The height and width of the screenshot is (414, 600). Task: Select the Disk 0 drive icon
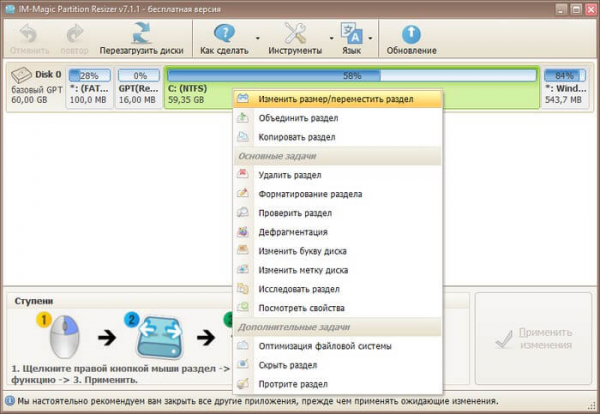pos(21,75)
